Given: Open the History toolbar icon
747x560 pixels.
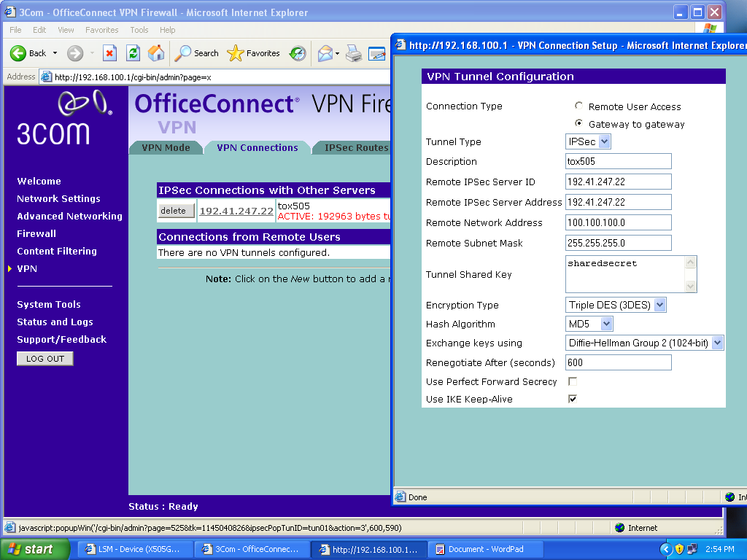Looking at the screenshot, I should [x=298, y=53].
